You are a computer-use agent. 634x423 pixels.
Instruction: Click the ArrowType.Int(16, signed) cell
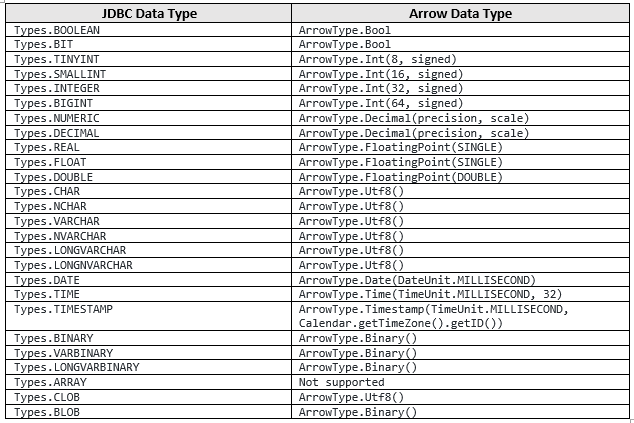point(377,74)
